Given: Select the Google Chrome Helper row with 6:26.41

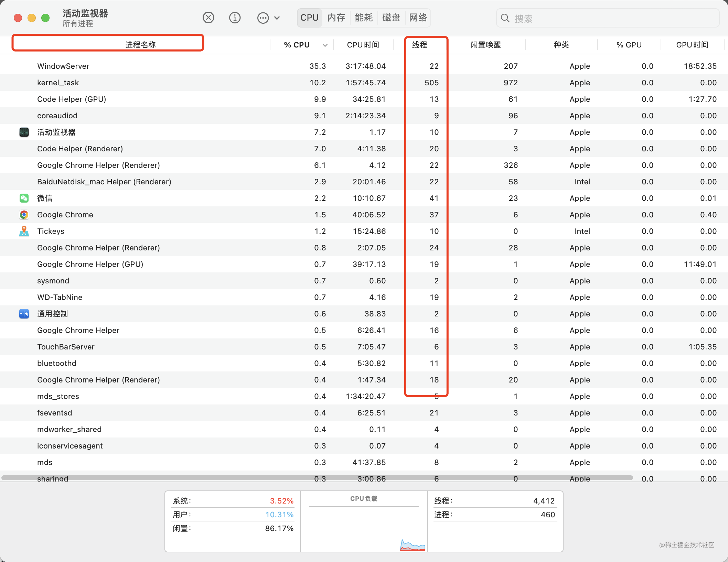Looking at the screenshot, I should click(364, 330).
